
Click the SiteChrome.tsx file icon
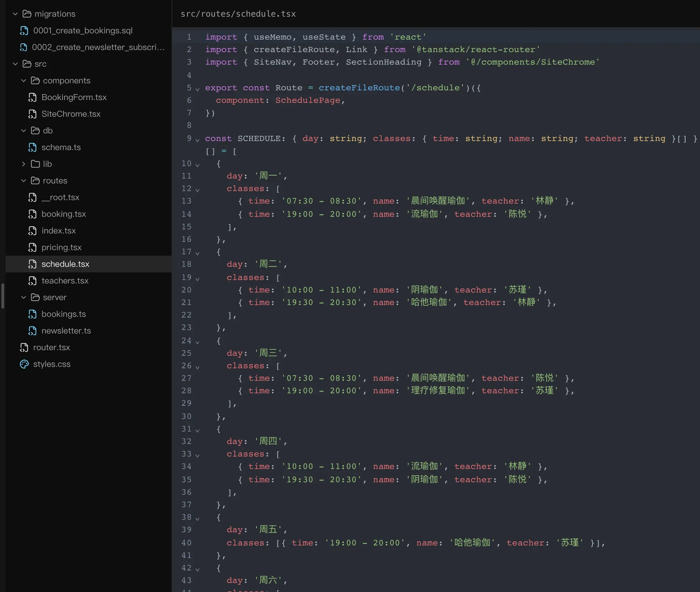tap(32, 114)
